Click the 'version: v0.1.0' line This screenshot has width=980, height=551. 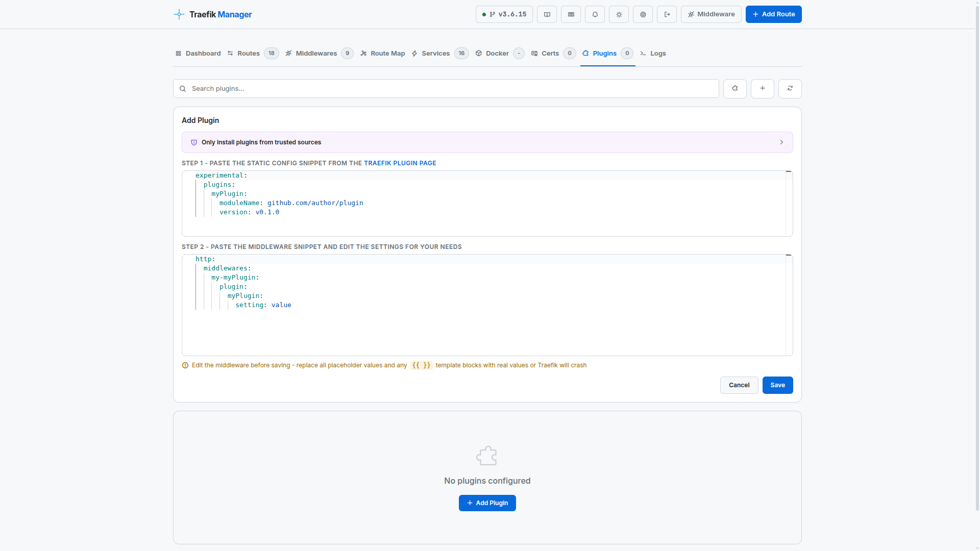point(249,212)
